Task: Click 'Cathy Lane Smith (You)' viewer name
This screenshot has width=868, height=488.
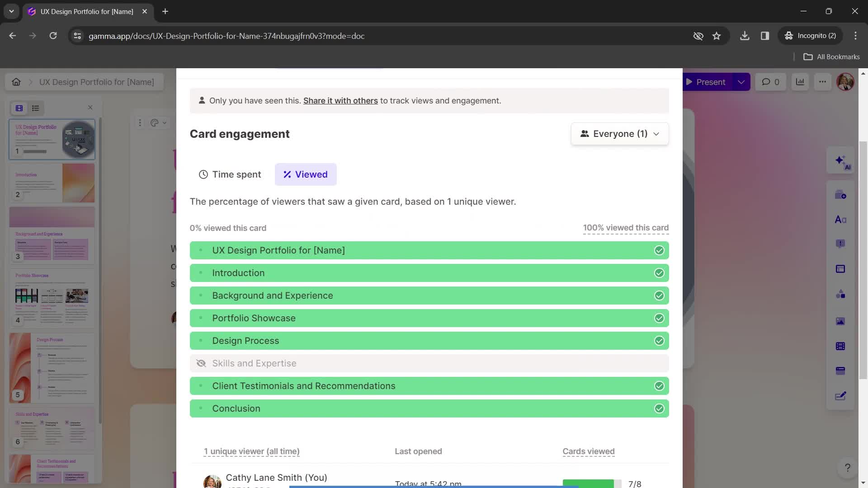Action: click(276, 478)
